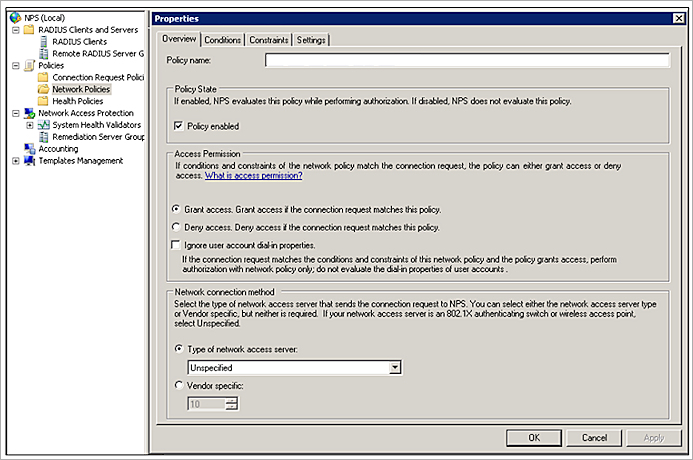The height and width of the screenshot is (460, 693).
Task: Select the Policies tree node
Action: pos(51,65)
